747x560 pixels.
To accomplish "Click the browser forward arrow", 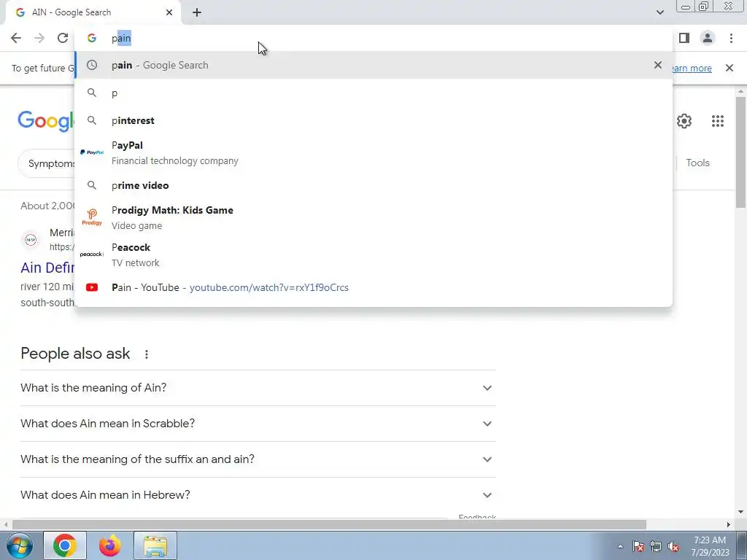I will tap(39, 38).
